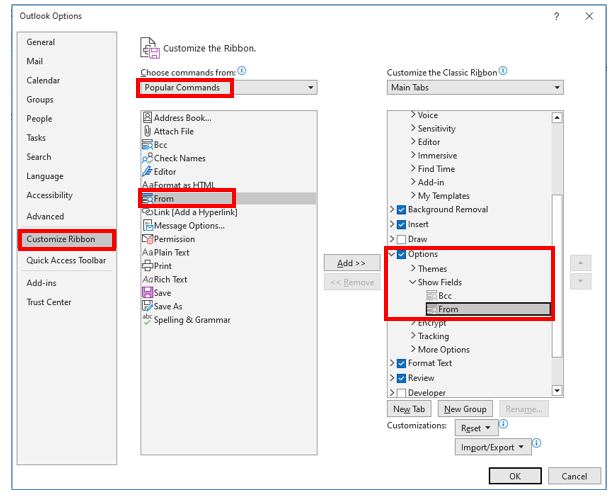This screenshot has height=497, width=610.
Task: Click the help question mark icon
Action: [x=556, y=16]
